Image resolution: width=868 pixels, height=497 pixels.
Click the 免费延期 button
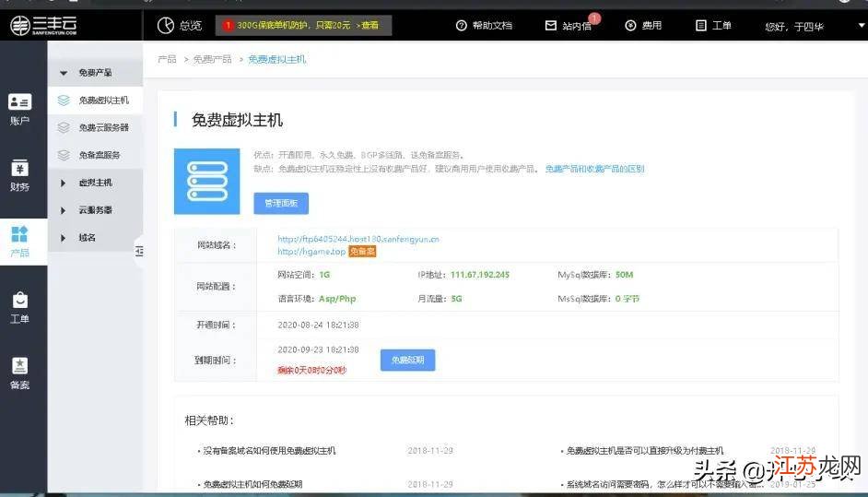[407, 361]
